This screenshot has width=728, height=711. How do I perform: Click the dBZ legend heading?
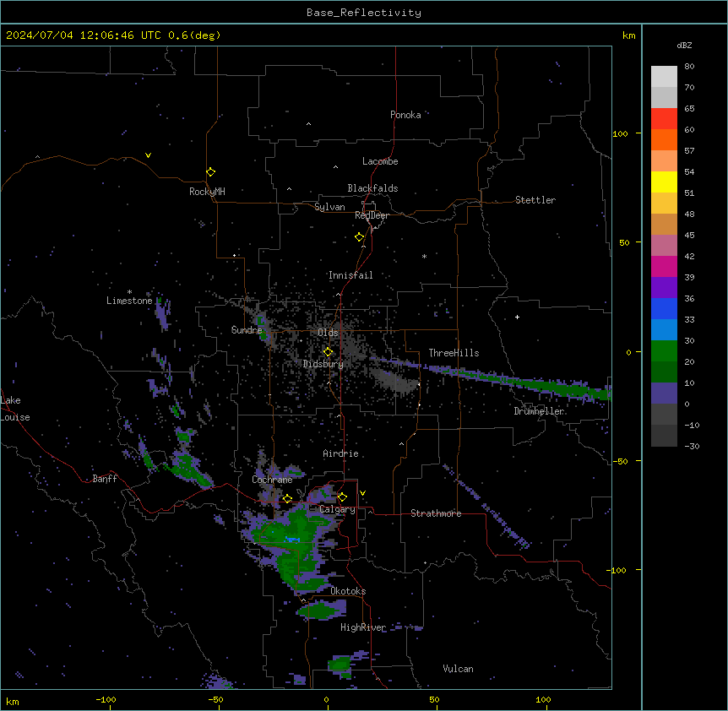(x=684, y=46)
